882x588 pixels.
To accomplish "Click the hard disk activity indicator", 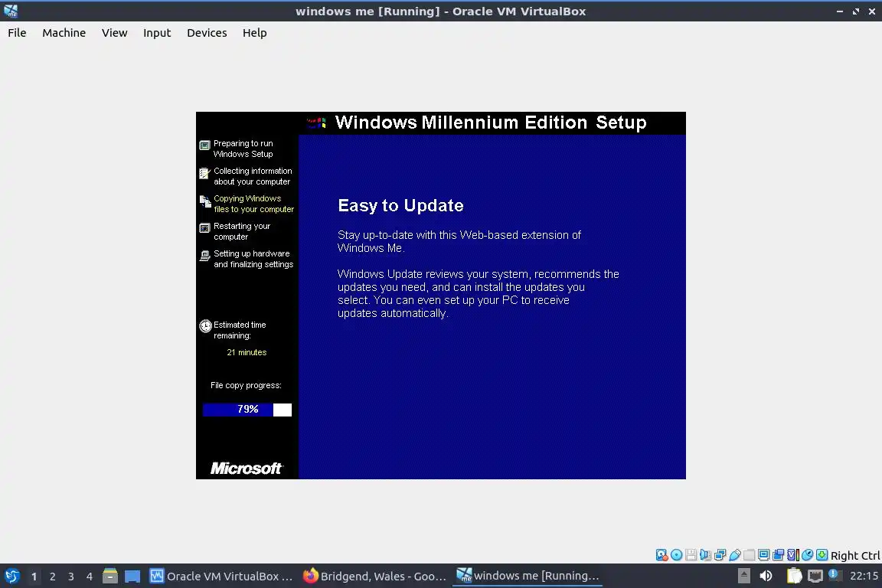I will pos(662,555).
